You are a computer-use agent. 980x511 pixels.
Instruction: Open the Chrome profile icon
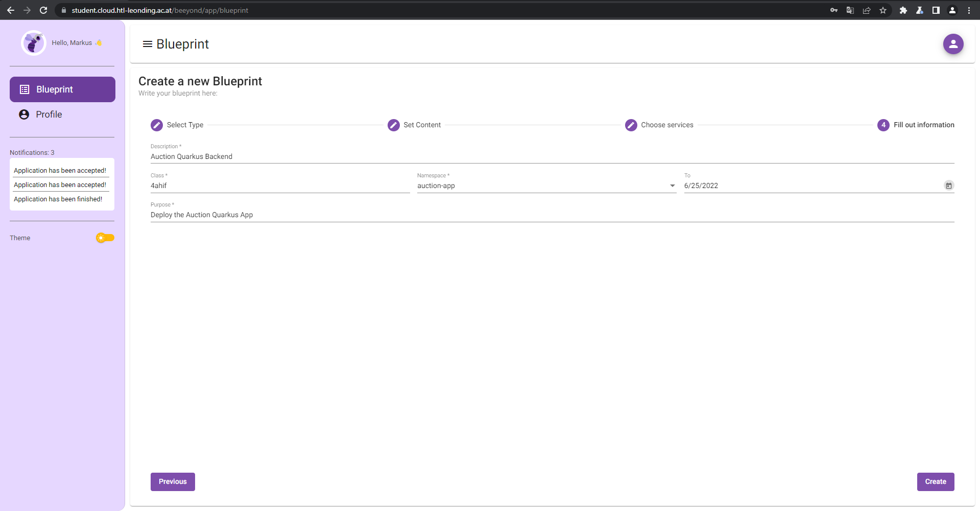[x=952, y=10]
